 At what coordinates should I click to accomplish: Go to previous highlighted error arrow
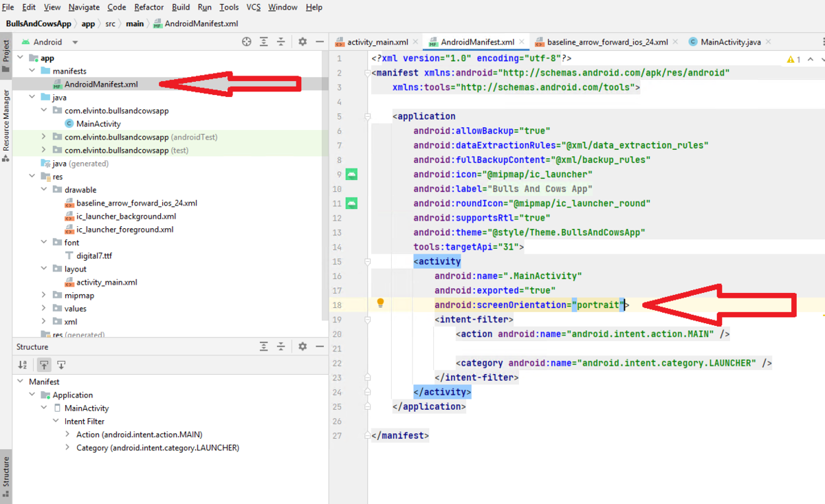click(x=811, y=59)
